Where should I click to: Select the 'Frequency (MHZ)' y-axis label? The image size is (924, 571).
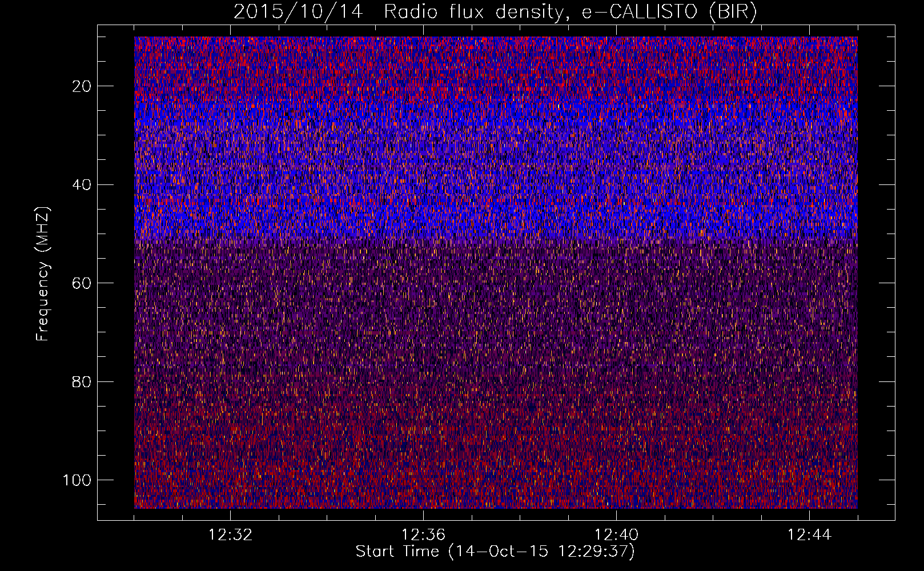coord(43,274)
